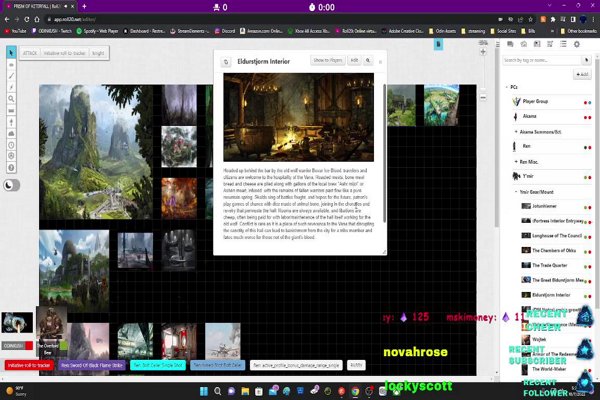Switch to the Journal tab
600x400 pixels.
[x=537, y=44]
